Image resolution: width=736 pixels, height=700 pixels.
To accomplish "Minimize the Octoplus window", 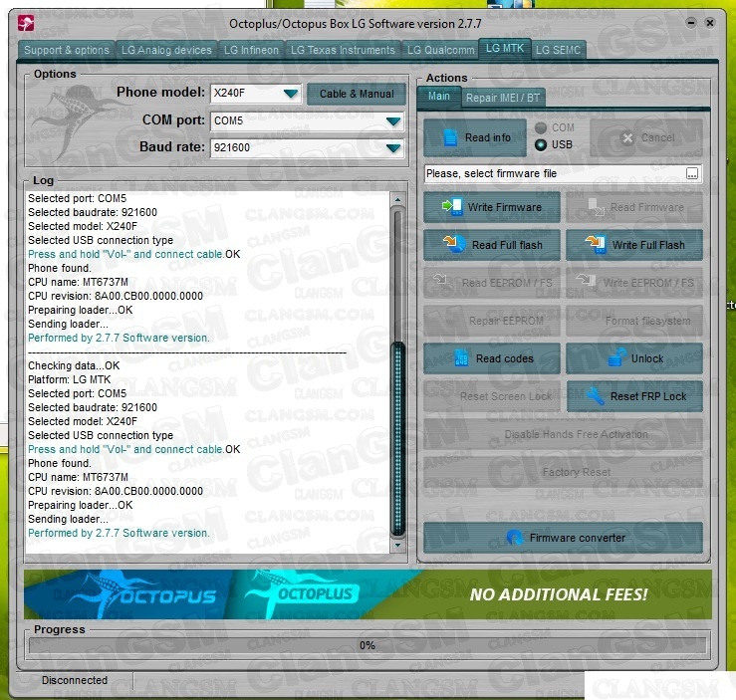I will click(691, 23).
